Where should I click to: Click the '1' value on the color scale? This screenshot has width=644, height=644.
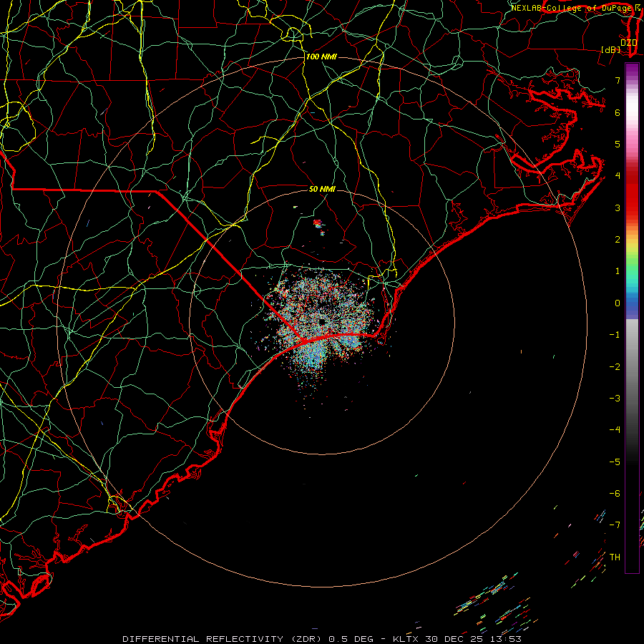click(618, 271)
